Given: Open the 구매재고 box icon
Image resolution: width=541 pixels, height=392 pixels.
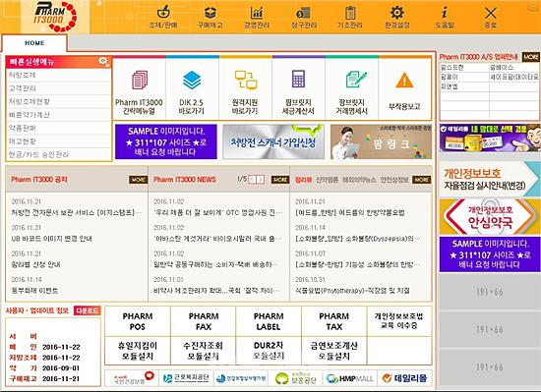Looking at the screenshot, I should click(x=210, y=13).
